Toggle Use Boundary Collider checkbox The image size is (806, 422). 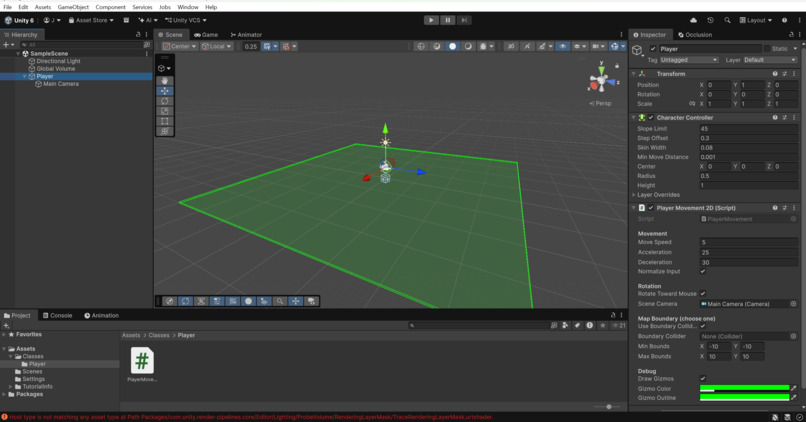[x=703, y=326]
